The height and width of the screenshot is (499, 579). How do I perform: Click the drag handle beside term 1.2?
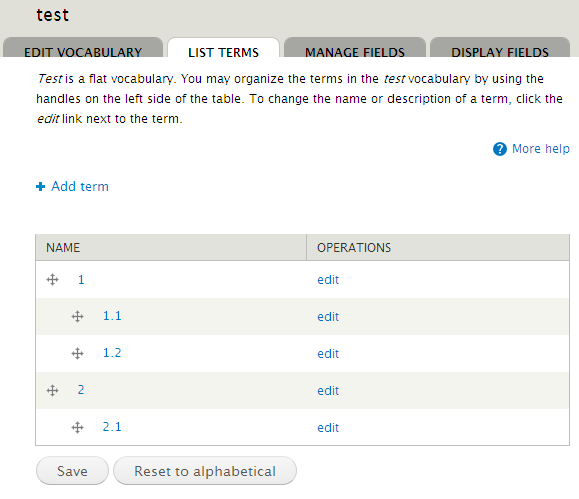77,353
